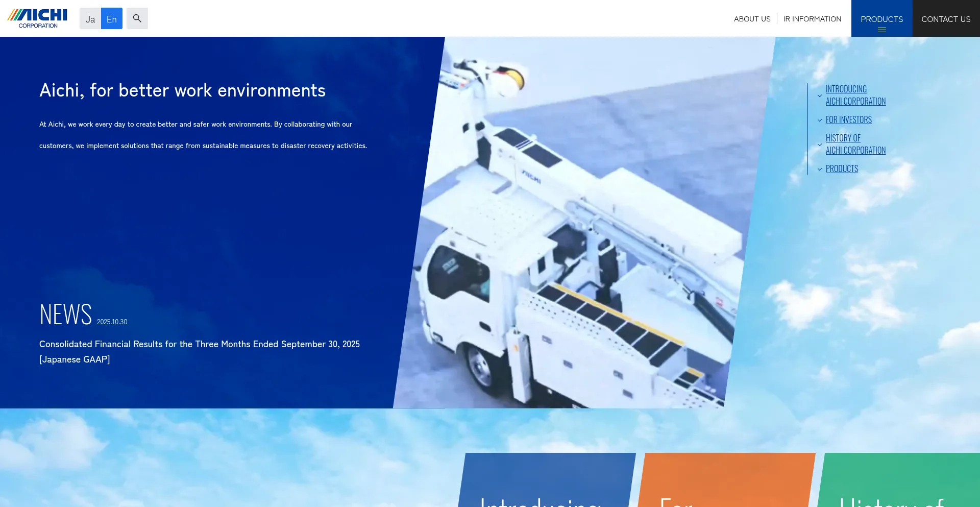Open History of Aichi Corporation link
980x507 pixels.
click(855, 144)
